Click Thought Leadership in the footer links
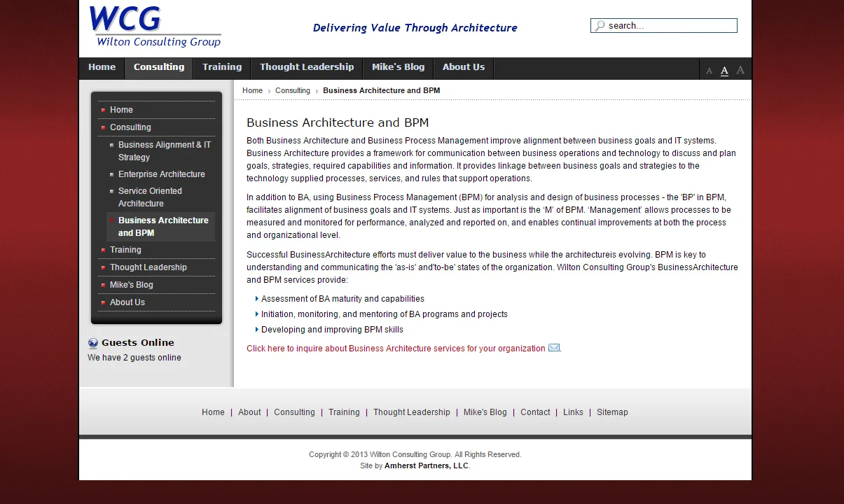The height and width of the screenshot is (504, 844). pyautogui.click(x=412, y=412)
